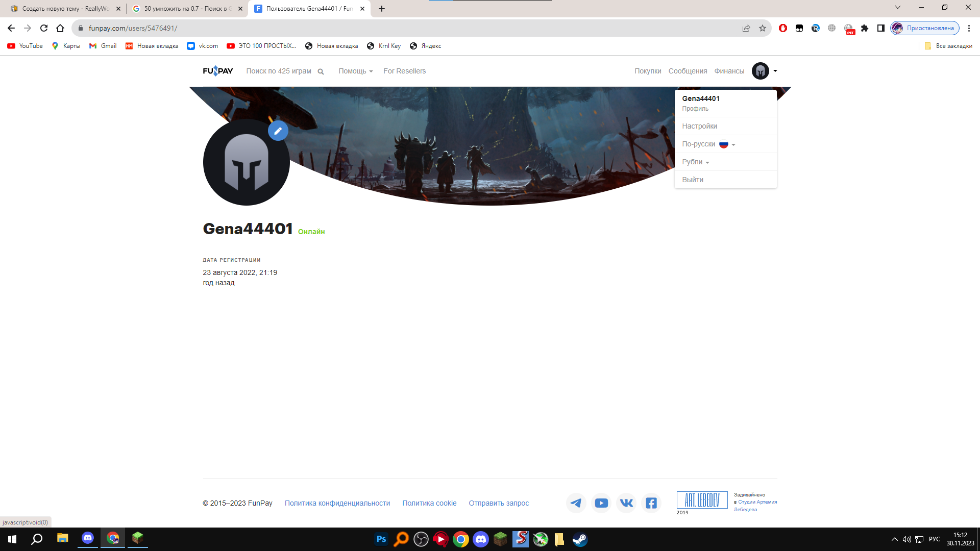Click the address bar URL
The width and height of the screenshot is (980, 551).
pos(133,28)
